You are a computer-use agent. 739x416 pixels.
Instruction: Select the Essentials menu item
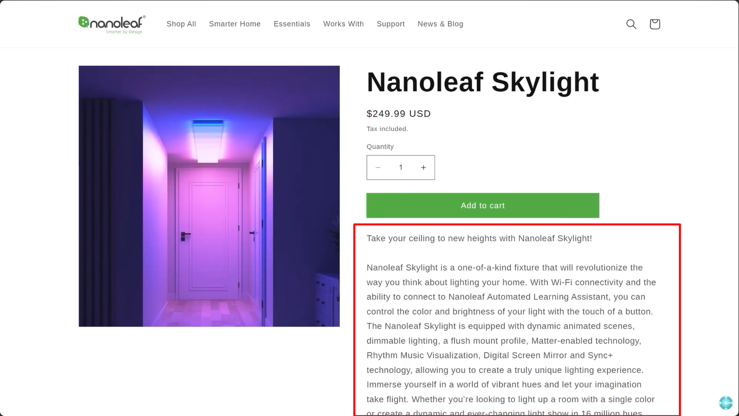(x=292, y=24)
